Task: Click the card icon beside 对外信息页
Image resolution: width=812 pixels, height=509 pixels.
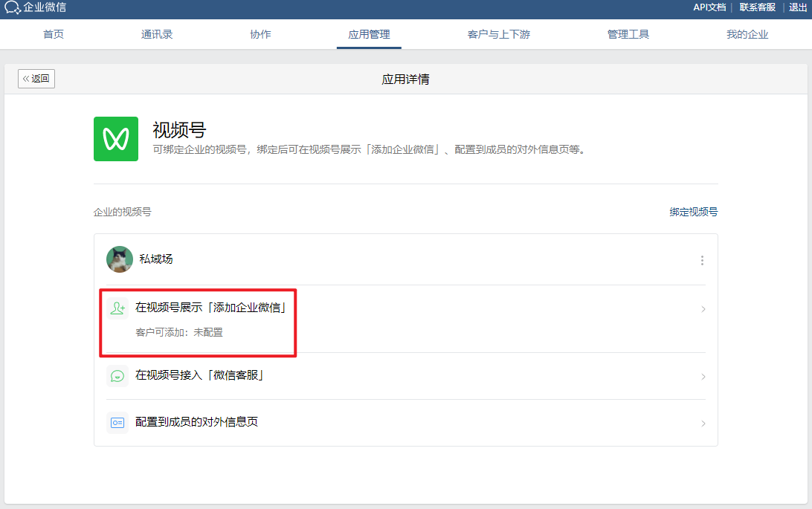Action: click(117, 423)
